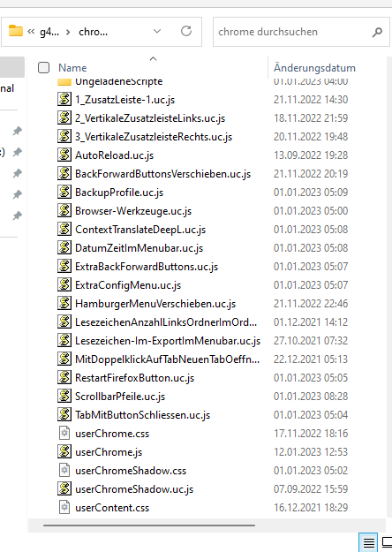
Task: Toggle the select-all checkbox beside Name
Action: click(x=43, y=67)
